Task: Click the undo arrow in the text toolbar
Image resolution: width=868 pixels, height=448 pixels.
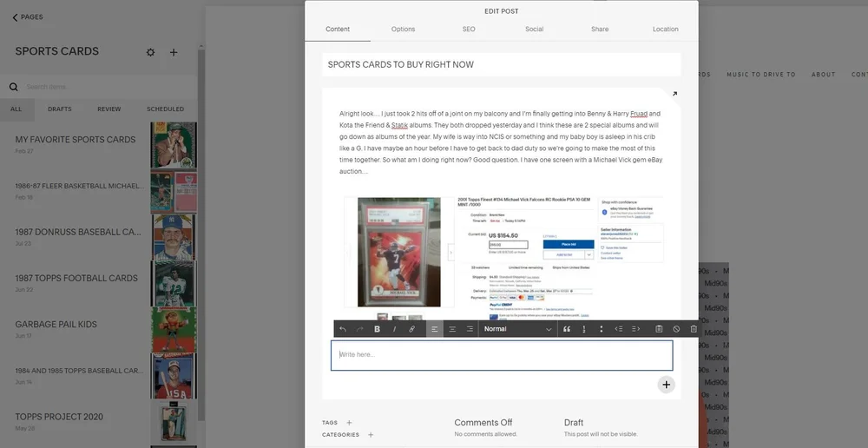Action: tap(343, 329)
